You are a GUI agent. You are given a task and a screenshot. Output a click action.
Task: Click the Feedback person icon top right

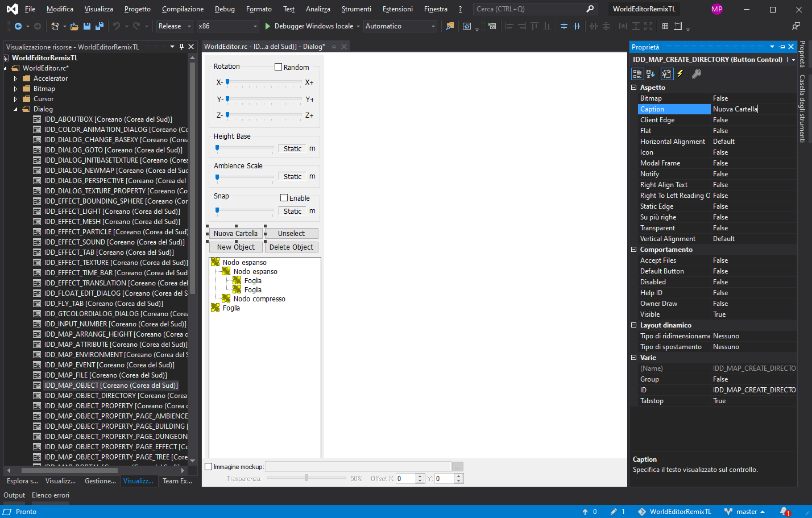coord(796,26)
